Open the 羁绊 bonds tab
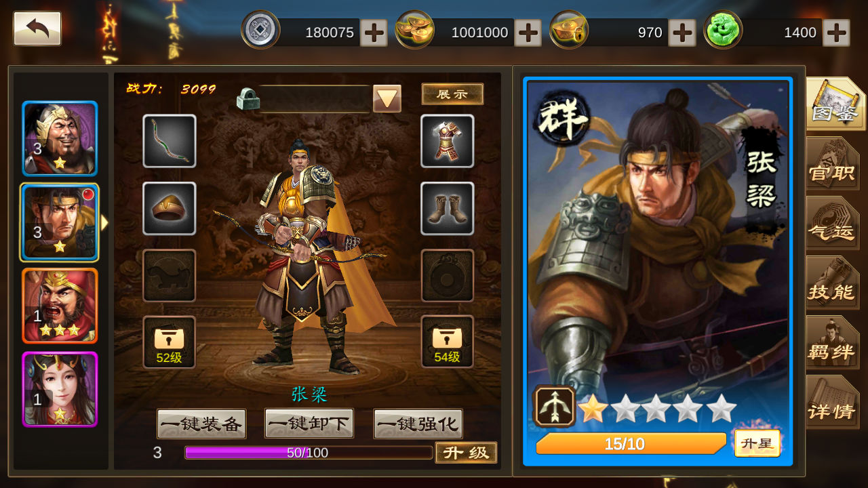The image size is (868, 488). coord(832,343)
